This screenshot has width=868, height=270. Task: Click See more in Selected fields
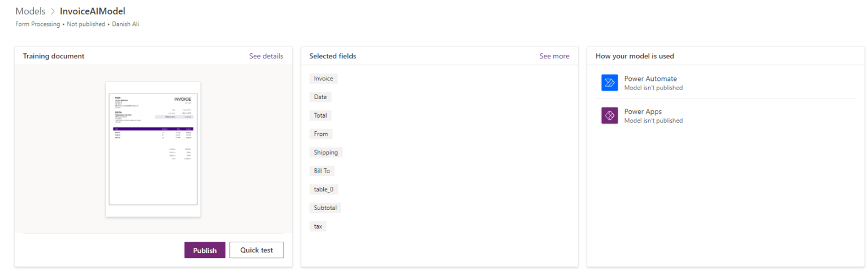coord(554,56)
